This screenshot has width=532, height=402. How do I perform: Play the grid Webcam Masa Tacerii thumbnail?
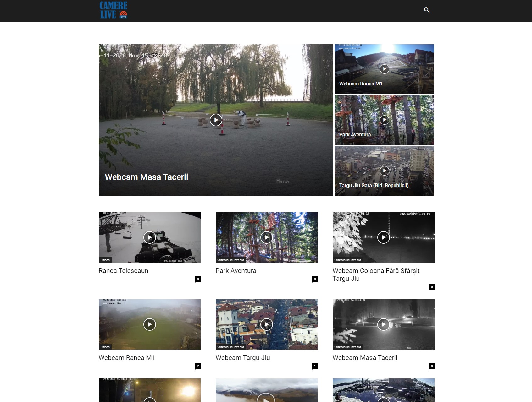384,324
